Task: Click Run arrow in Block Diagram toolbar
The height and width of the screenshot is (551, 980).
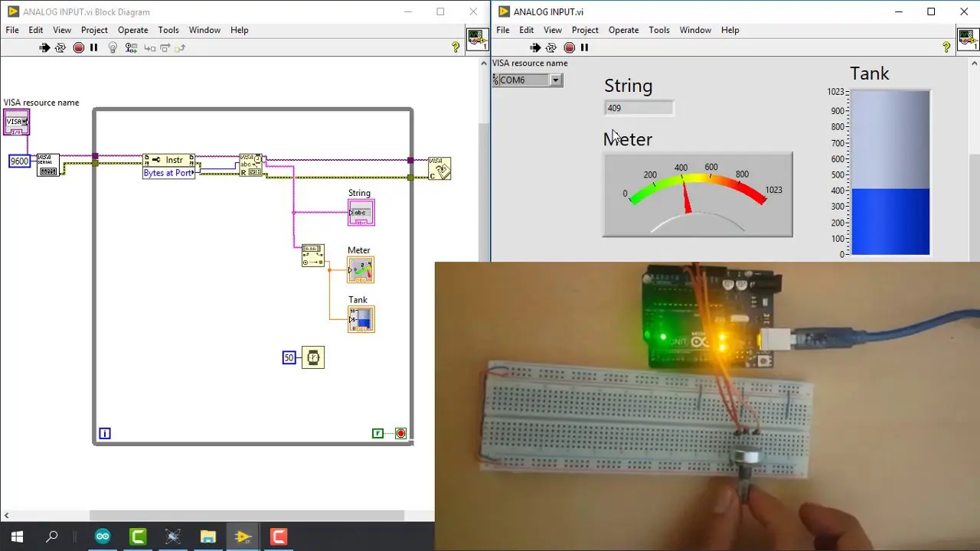Action: [x=44, y=47]
